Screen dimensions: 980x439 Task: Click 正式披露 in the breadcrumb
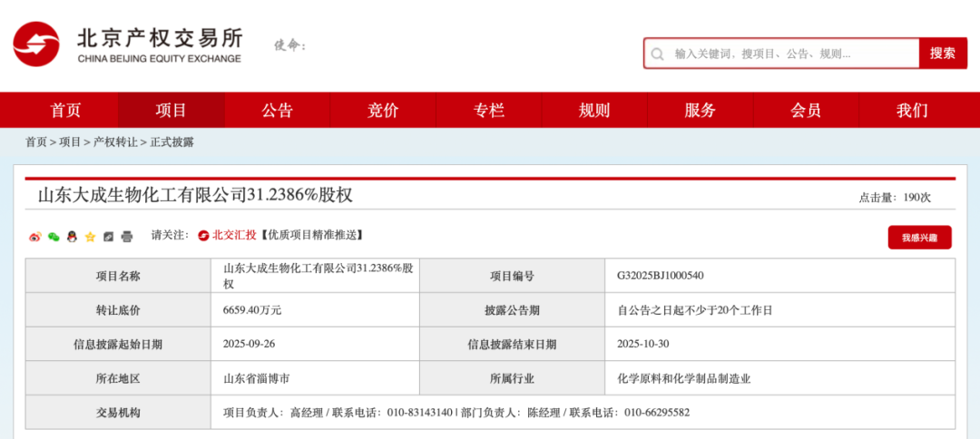pos(171,142)
